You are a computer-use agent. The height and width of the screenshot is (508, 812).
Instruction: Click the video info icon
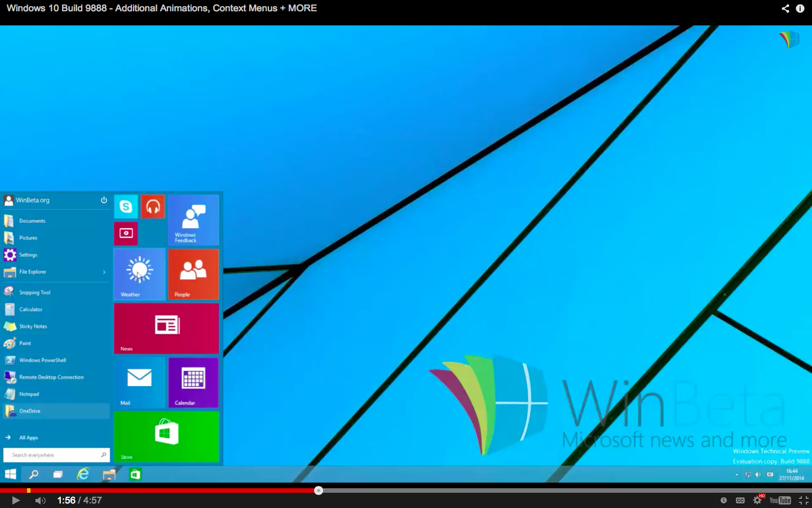[x=800, y=8]
